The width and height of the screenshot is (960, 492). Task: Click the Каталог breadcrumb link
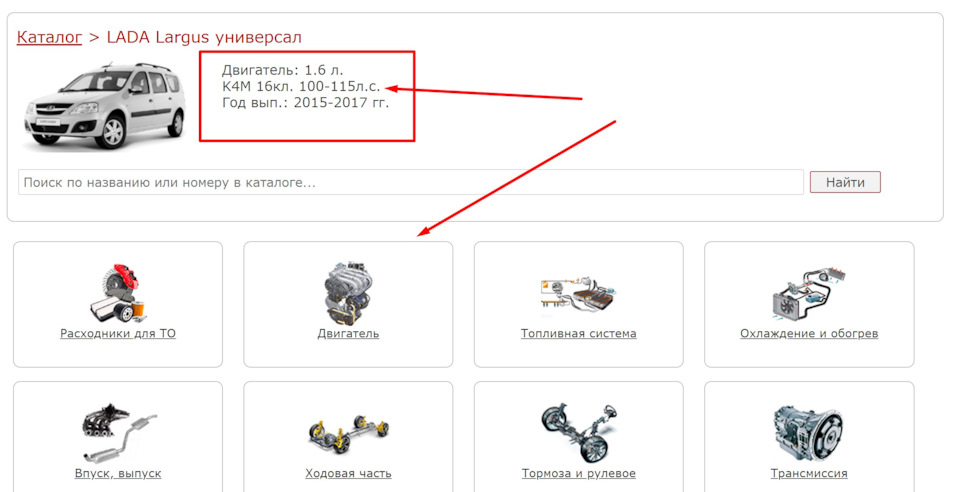(49, 37)
